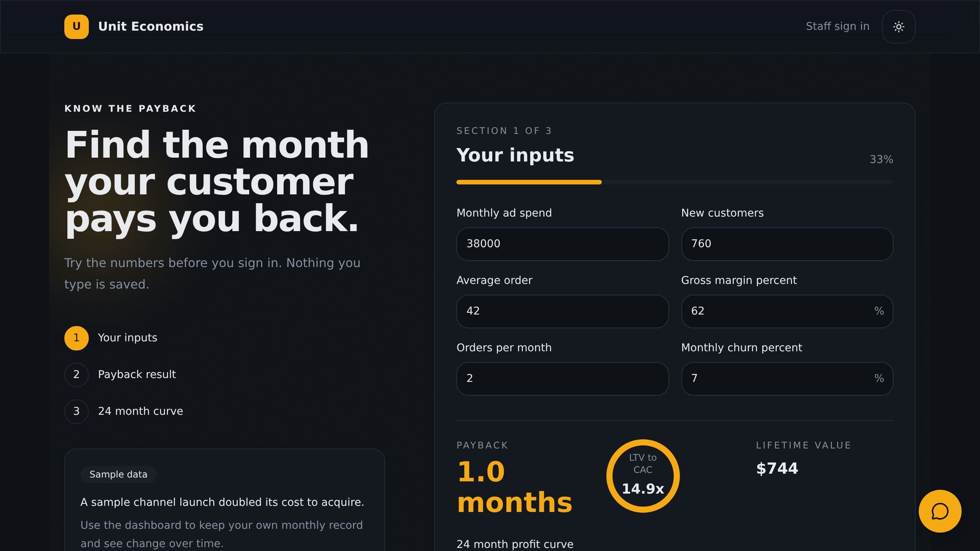Click the yellow U logo icon
This screenshot has width=980, height=551.
(x=77, y=26)
